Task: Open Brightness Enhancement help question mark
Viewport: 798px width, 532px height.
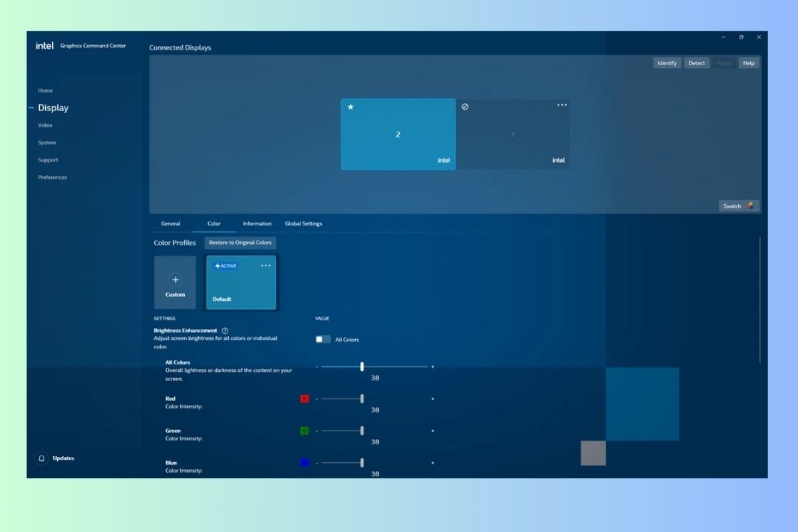Action: point(225,331)
